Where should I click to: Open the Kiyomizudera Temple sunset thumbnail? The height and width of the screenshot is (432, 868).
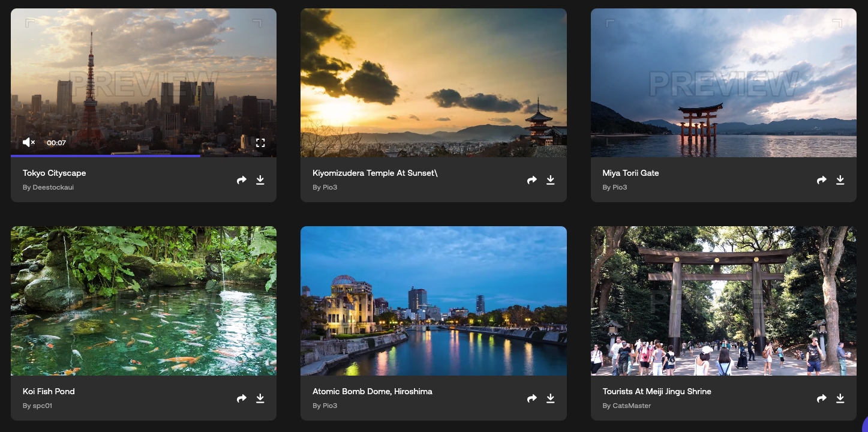pos(434,83)
